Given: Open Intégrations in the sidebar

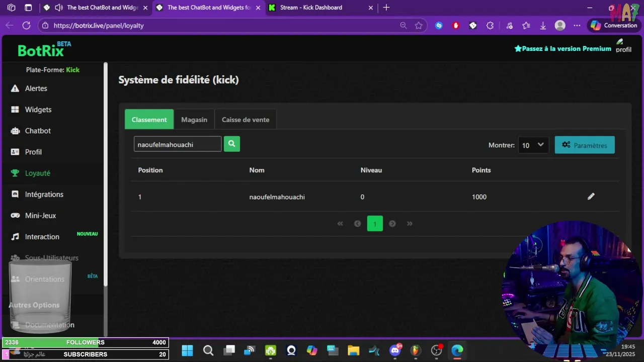Looking at the screenshot, I should 37,194.
